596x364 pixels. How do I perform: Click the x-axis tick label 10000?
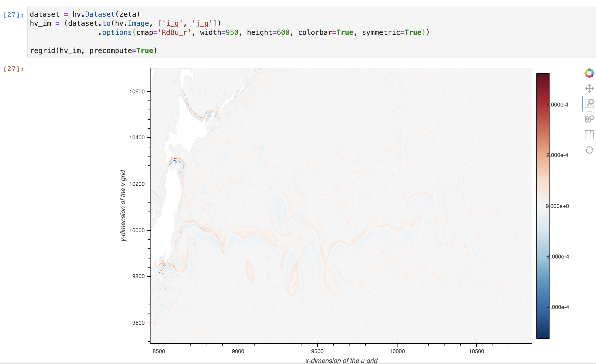[x=397, y=351]
